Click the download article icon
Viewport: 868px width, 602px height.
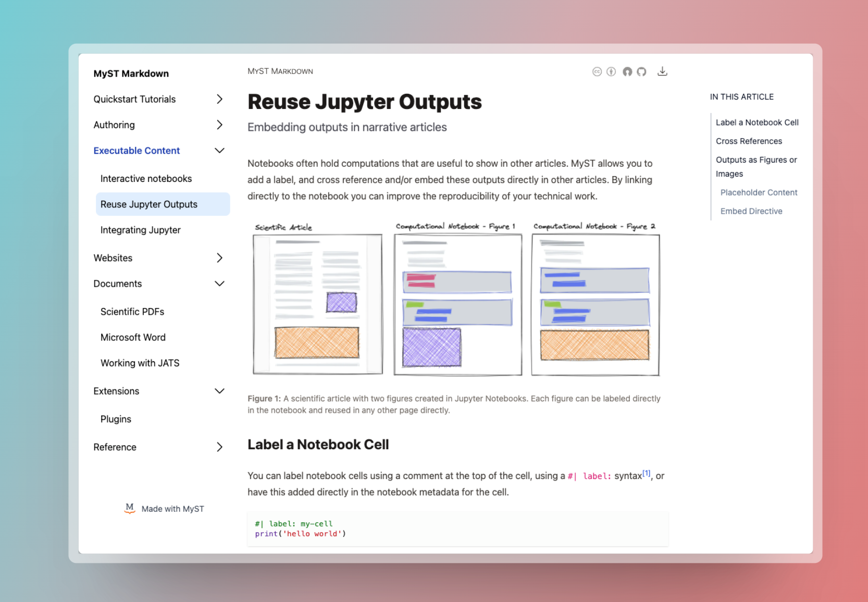pos(663,71)
